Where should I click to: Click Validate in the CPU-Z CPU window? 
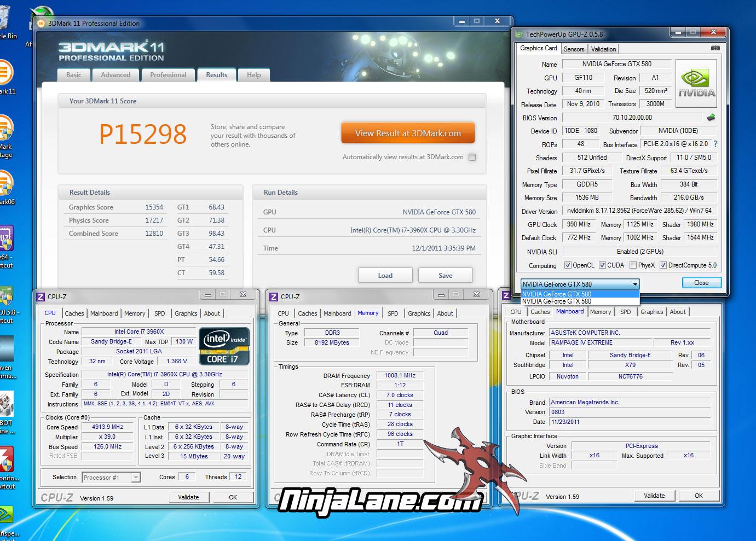188,497
